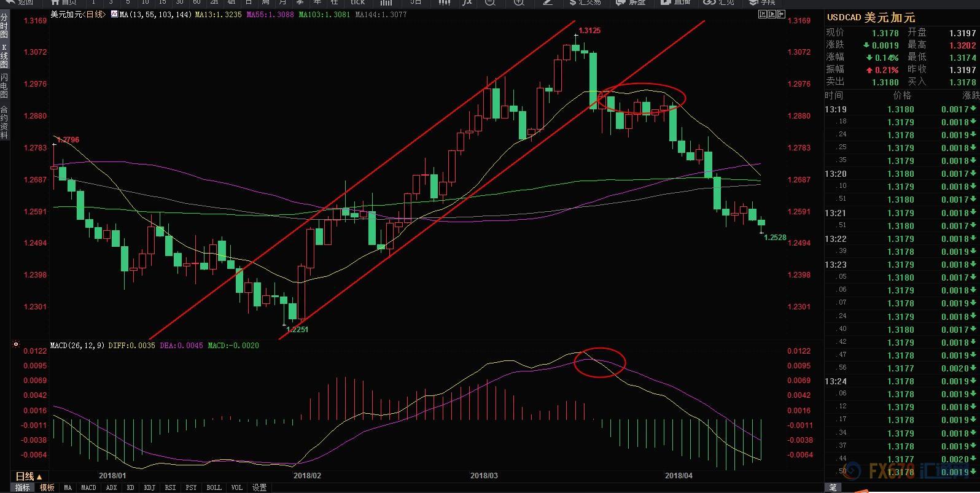Viewport: 980px width, 493px height.
Task: Select the ADX indicator tab
Action: click(x=111, y=487)
